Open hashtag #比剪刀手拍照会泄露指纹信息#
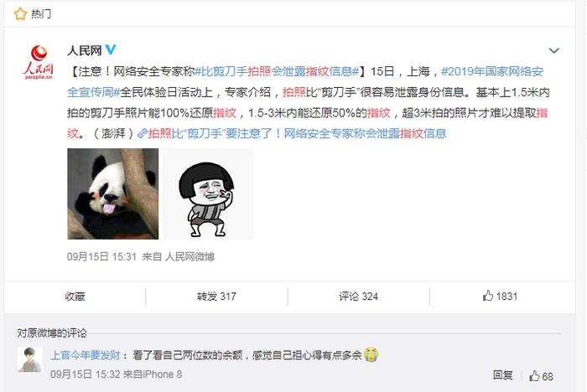 [x=277, y=71]
